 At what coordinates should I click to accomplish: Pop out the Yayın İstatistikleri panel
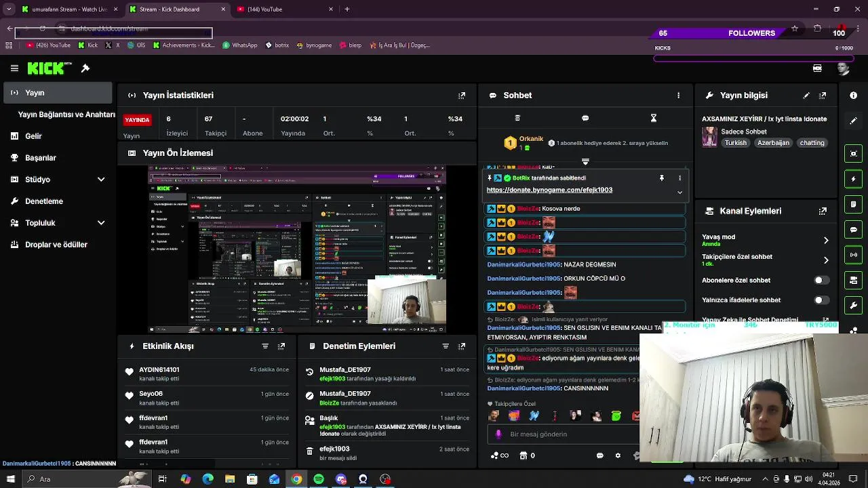pos(462,96)
